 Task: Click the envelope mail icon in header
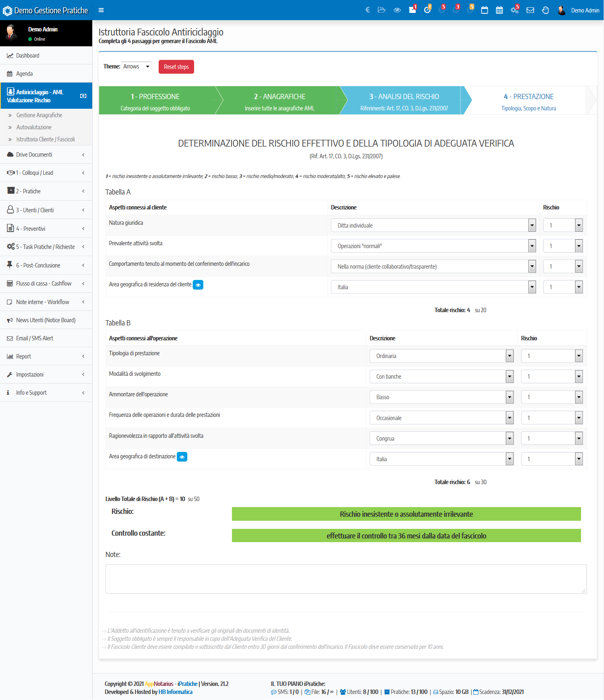click(530, 10)
